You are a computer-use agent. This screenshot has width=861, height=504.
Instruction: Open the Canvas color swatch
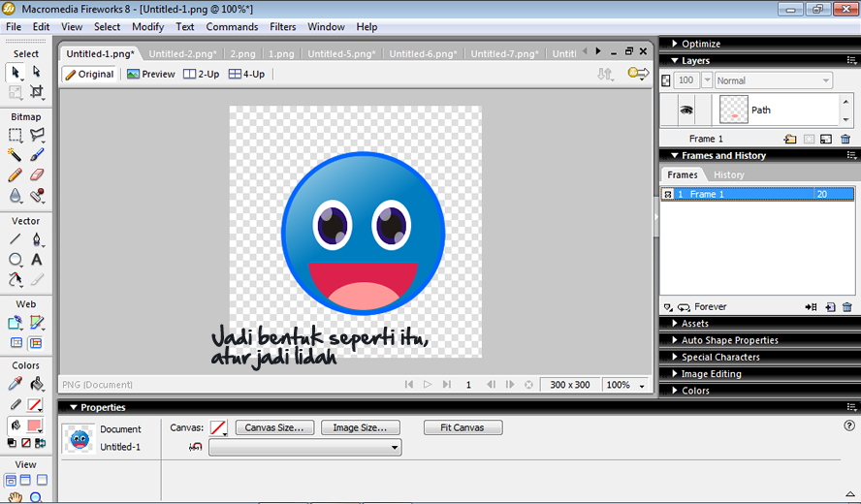click(218, 427)
